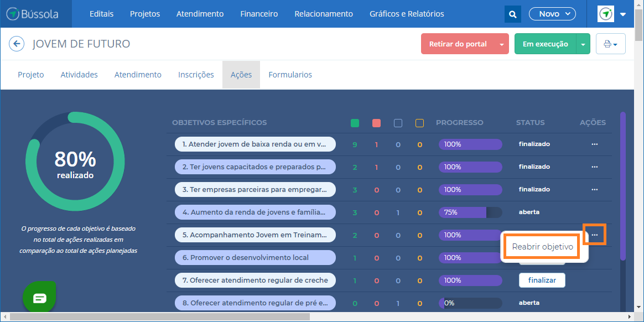Screen dimensions: 644x322
Task: Switch to the Atividades tab
Action: click(79, 75)
